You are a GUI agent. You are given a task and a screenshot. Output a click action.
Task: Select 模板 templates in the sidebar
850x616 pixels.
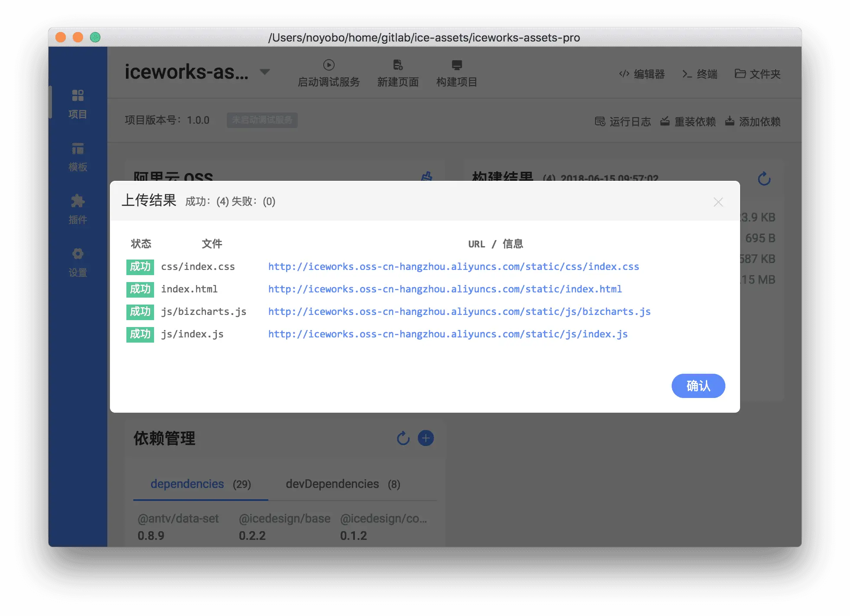click(77, 157)
